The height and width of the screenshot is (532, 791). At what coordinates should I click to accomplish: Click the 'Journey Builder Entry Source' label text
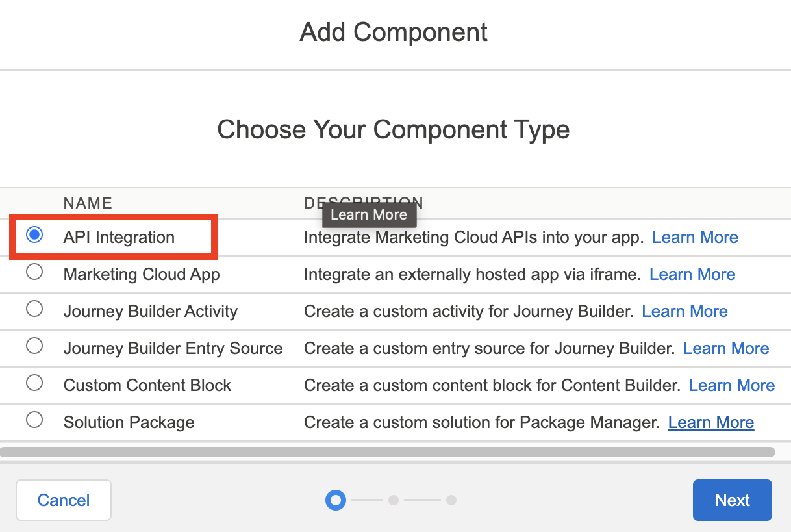coord(173,348)
